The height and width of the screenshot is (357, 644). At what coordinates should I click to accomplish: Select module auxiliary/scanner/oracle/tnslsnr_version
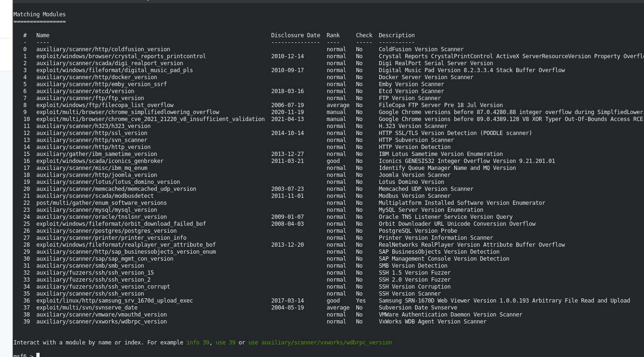102,217
